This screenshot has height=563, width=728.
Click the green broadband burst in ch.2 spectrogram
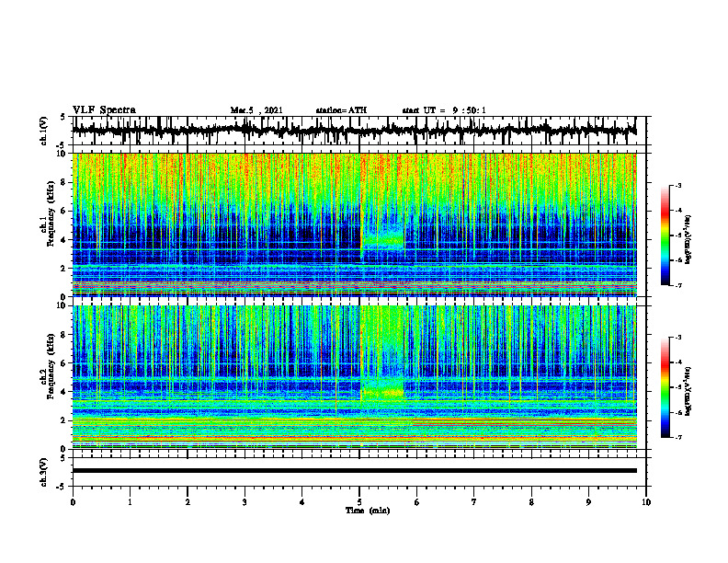coord(382,353)
